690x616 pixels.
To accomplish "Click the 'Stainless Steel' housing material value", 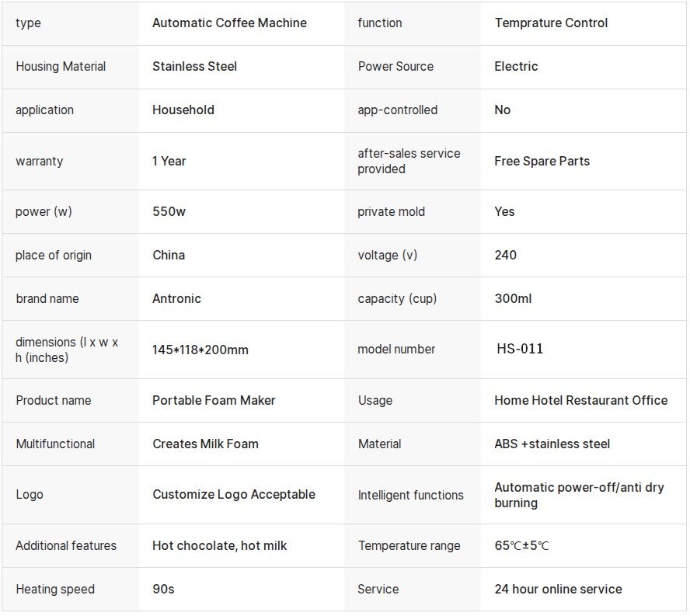I will [194, 67].
